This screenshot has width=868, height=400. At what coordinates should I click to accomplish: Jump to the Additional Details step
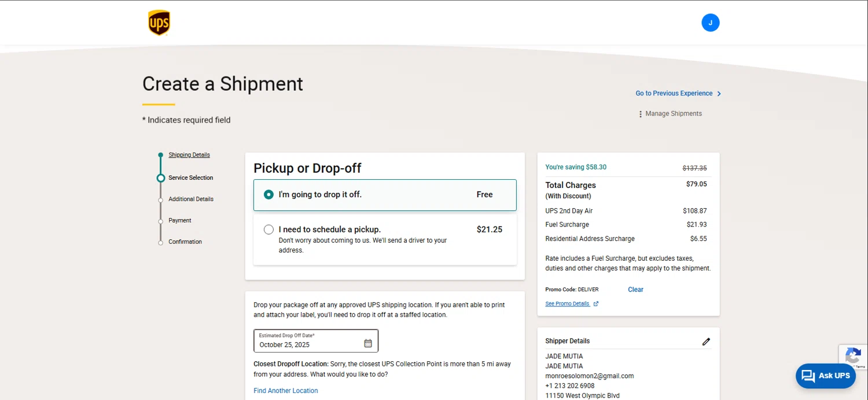point(191,199)
